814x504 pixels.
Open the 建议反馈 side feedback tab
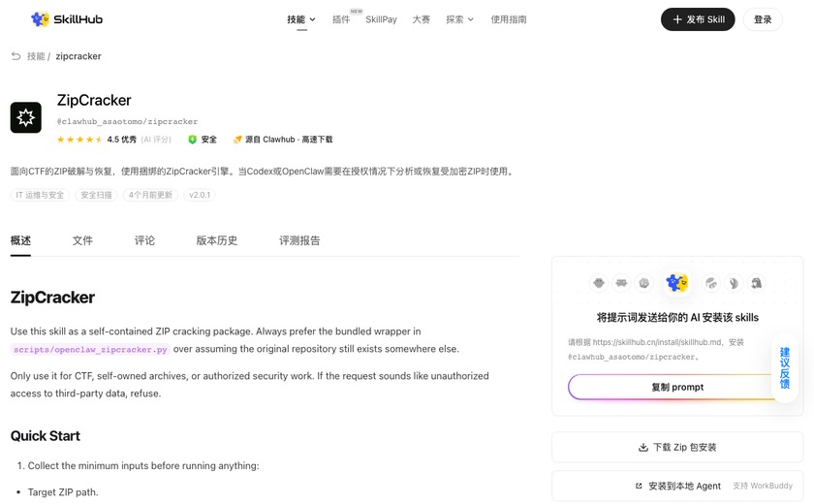click(x=784, y=368)
